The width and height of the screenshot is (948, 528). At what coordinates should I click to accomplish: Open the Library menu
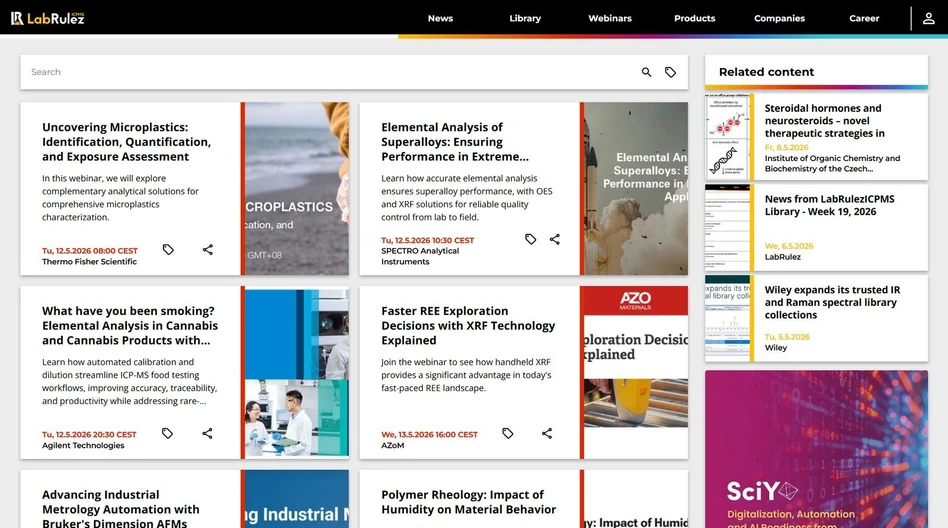click(525, 19)
